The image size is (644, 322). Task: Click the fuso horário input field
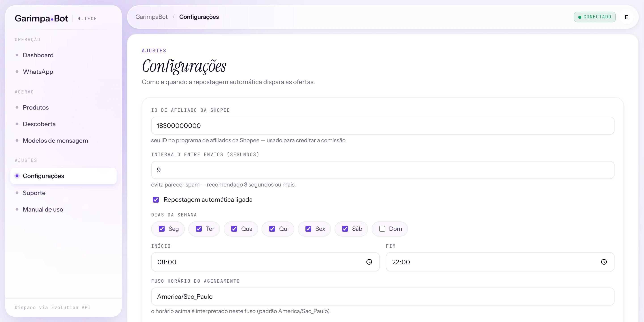383,297
